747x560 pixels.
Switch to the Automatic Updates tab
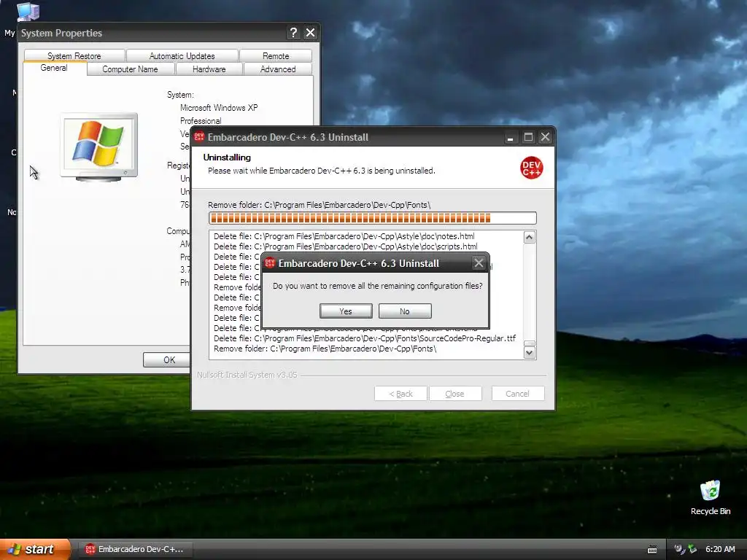click(182, 55)
